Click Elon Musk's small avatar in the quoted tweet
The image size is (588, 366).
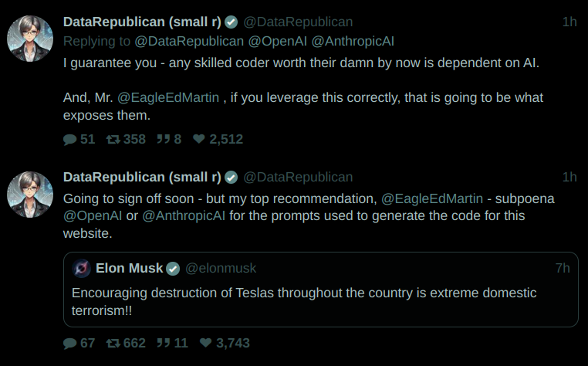[x=82, y=268]
